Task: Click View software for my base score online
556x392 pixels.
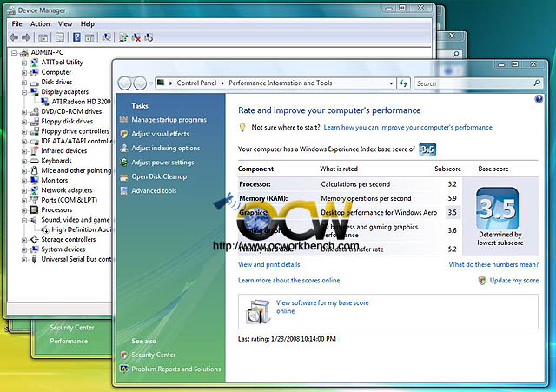Action: pyautogui.click(x=322, y=307)
